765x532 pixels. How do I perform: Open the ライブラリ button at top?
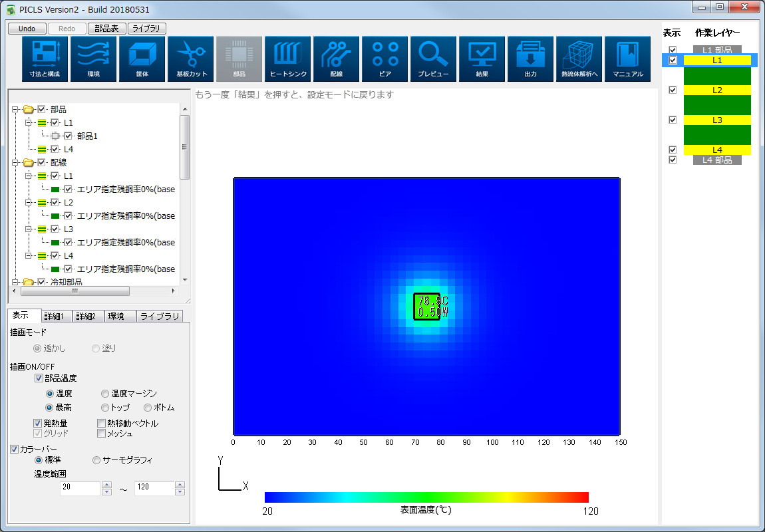(x=147, y=29)
